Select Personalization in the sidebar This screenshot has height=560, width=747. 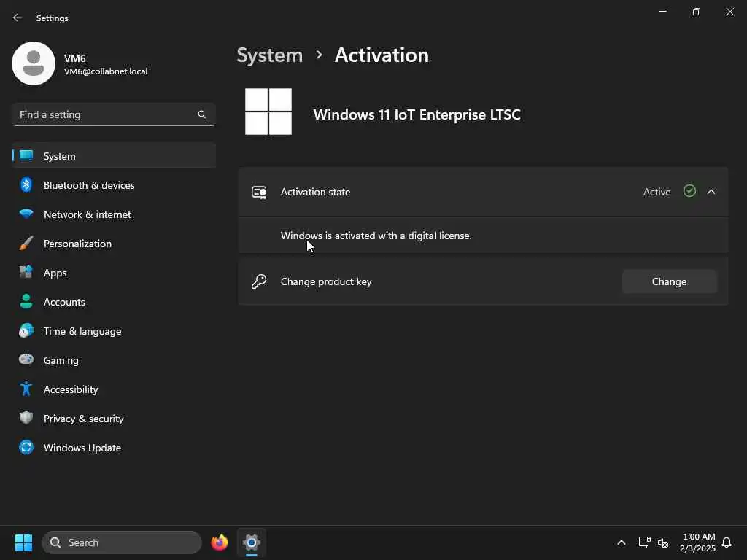[114, 244]
